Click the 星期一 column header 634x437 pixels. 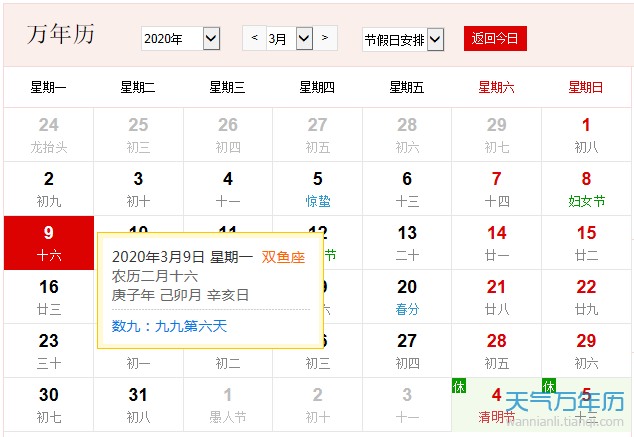49,87
